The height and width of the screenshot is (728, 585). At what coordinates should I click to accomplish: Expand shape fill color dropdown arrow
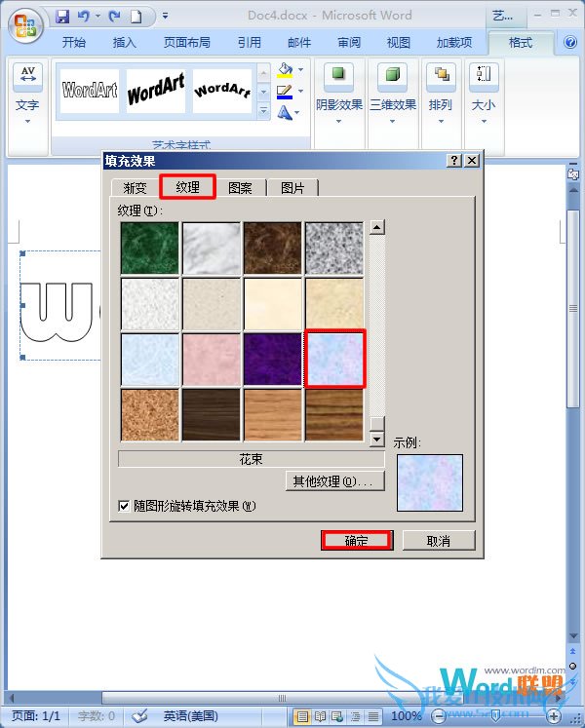[300, 70]
